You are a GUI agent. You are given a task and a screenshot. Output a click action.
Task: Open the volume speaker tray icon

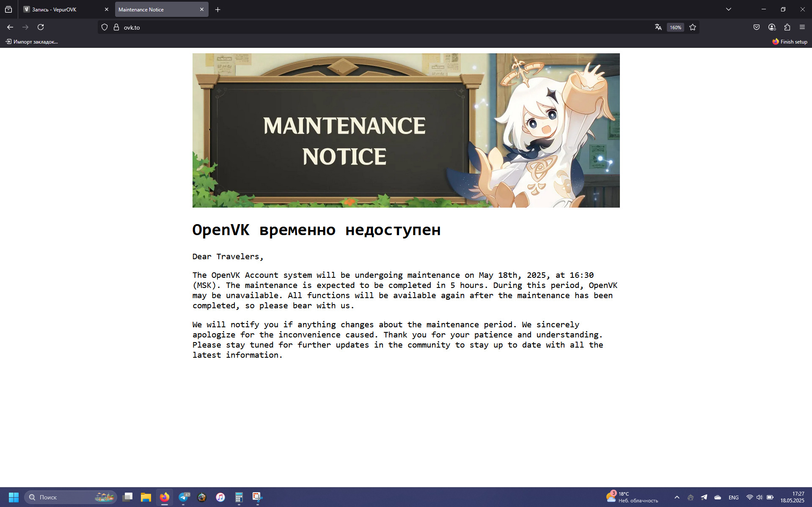(760, 497)
